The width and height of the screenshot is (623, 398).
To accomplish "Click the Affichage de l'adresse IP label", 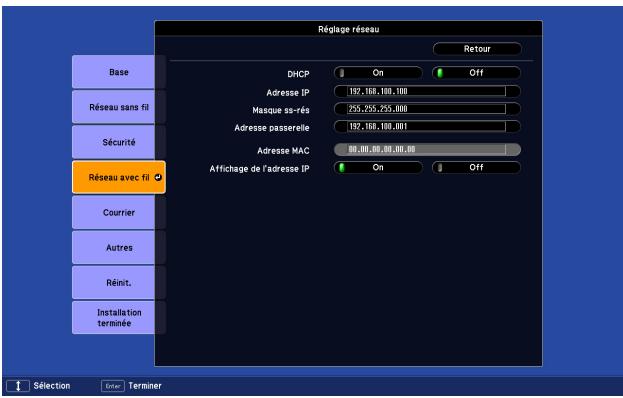I will pyautogui.click(x=259, y=169).
